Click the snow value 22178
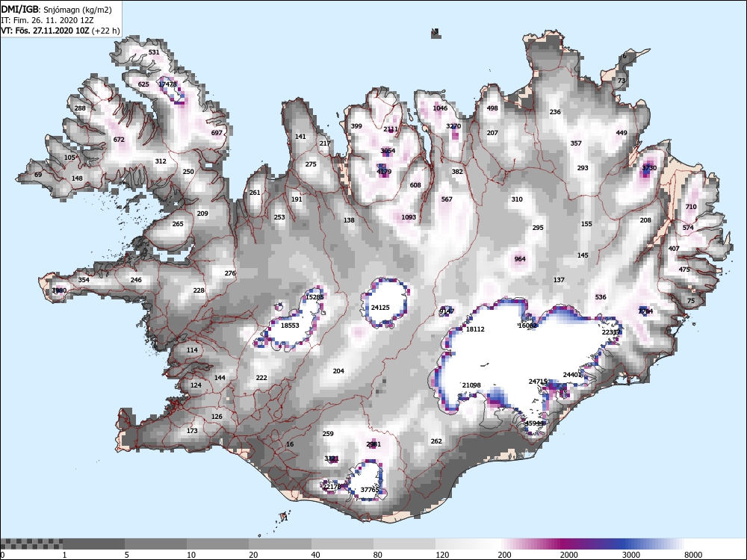Image resolution: width=747 pixels, height=560 pixels. (x=332, y=487)
